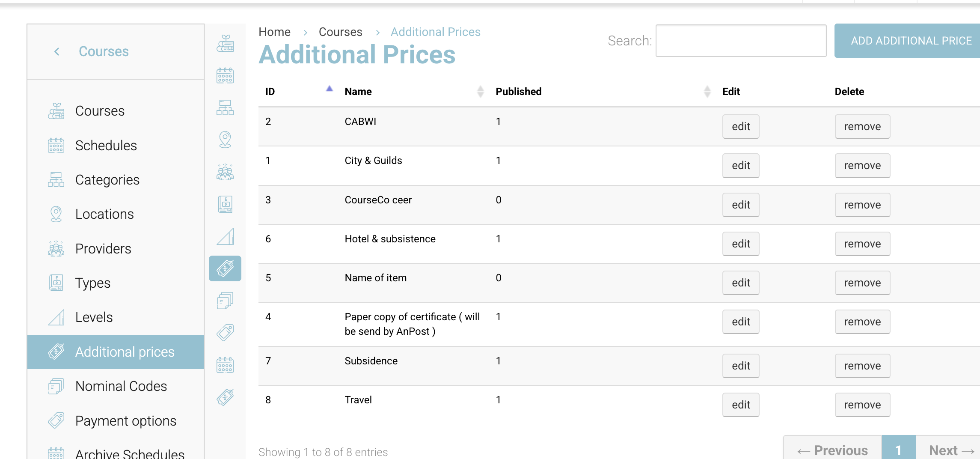Edit the CABWI additional price
Screen dimensions: 980x459
(x=740, y=126)
